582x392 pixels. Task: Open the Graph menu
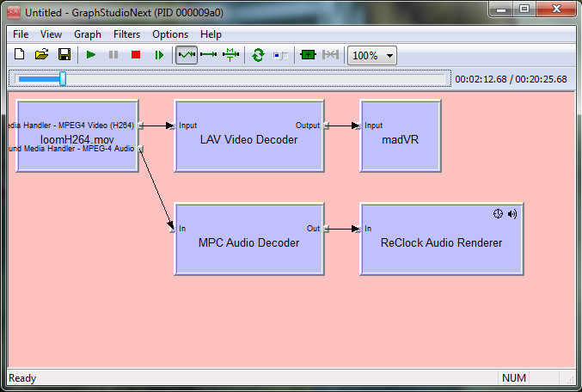(88, 34)
